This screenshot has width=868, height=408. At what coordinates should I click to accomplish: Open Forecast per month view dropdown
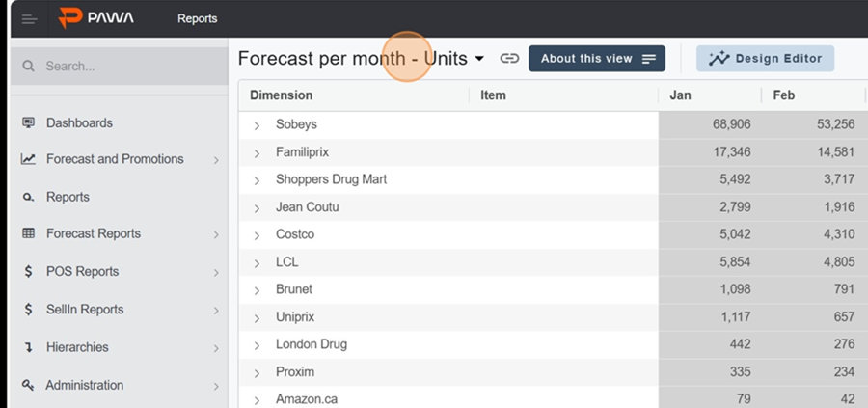click(479, 59)
